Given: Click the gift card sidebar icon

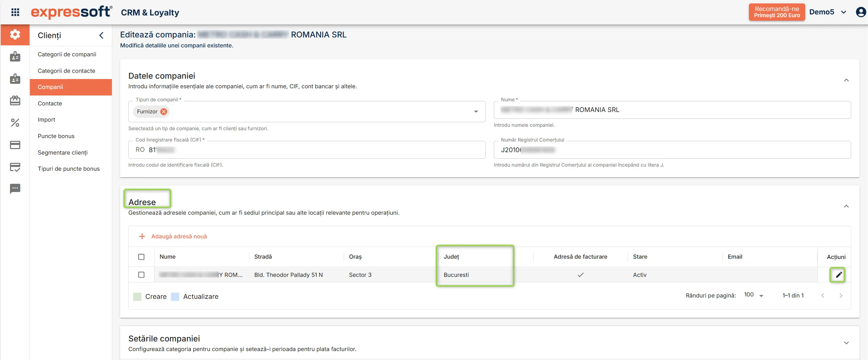Looking at the screenshot, I should 15,101.
